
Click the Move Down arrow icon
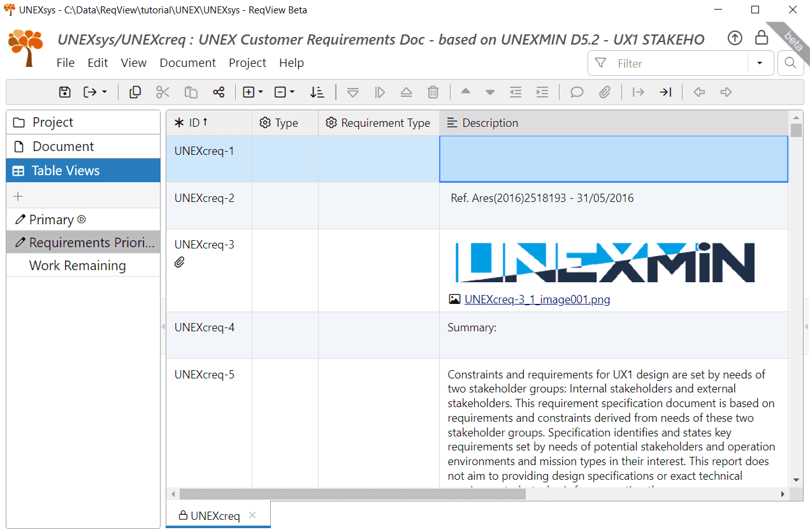tap(490, 92)
